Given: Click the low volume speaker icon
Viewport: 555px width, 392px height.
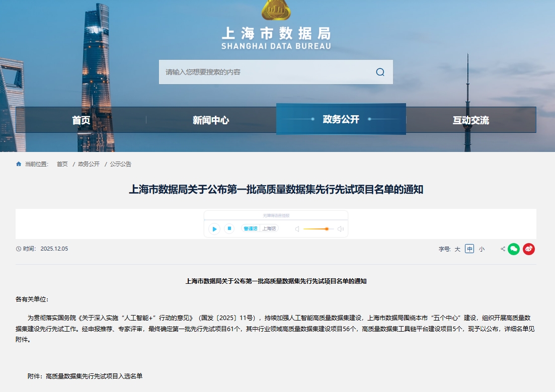Looking at the screenshot, I should [297, 229].
